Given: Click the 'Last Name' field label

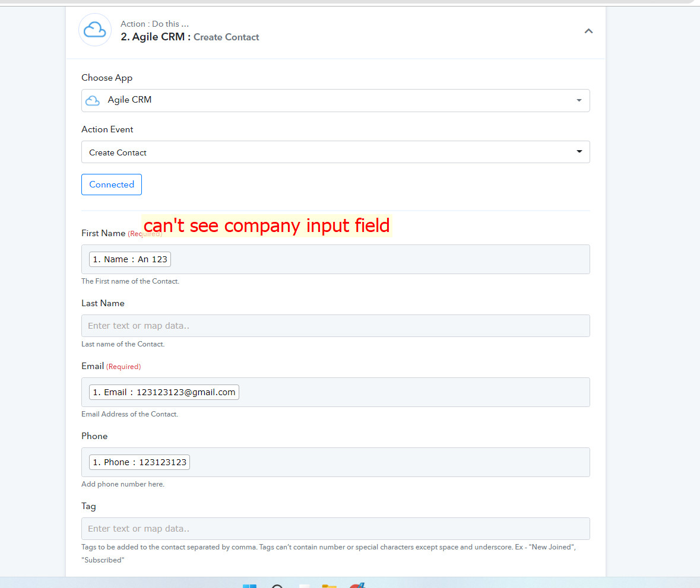Looking at the screenshot, I should click(x=103, y=303).
